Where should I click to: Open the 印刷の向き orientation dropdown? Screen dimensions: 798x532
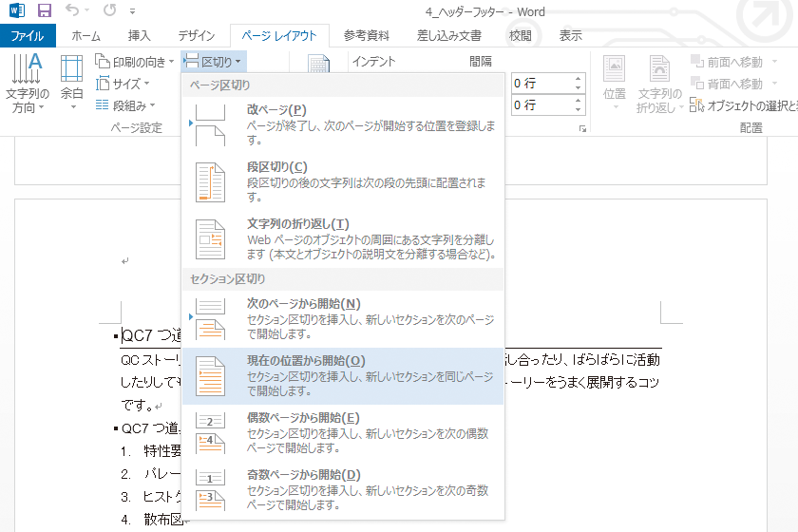[134, 62]
